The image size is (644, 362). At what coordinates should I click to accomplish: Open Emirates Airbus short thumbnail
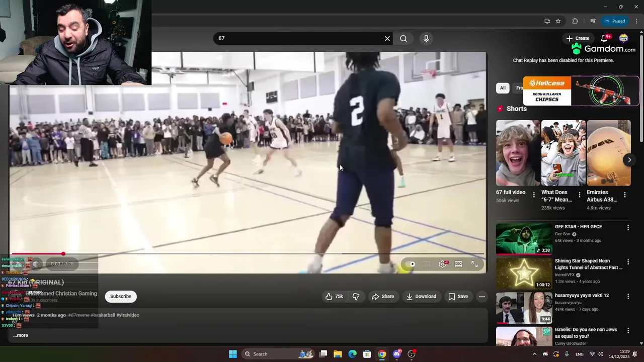608,153
